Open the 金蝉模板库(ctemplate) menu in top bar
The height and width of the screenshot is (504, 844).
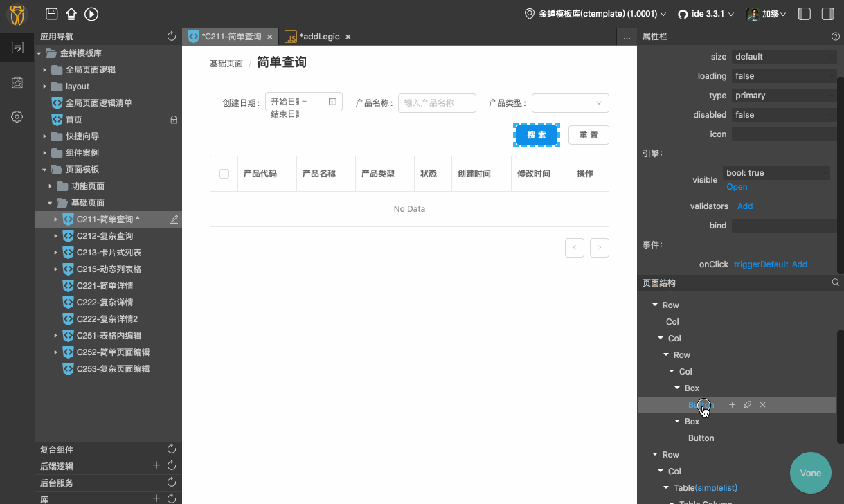(596, 12)
